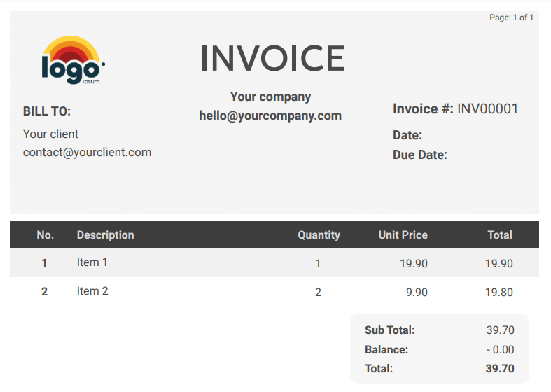This screenshot has width=551, height=392.
Task: Click the Unit Price column header
Action: point(403,235)
